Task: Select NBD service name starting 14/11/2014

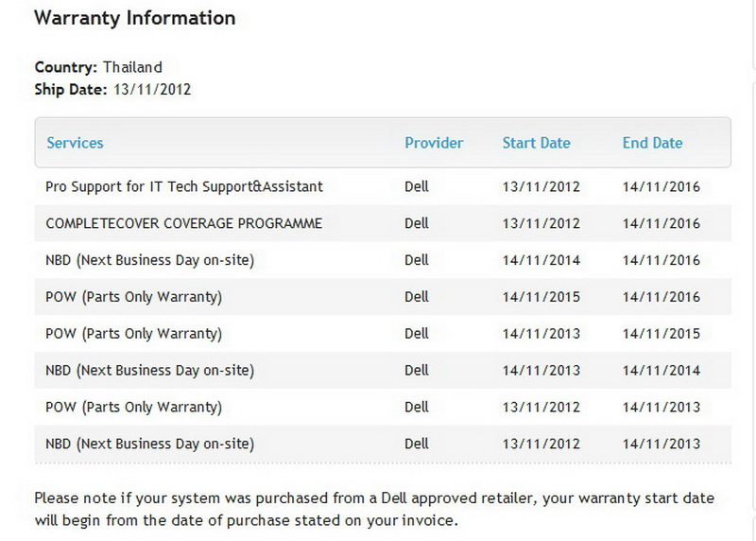Action: (x=149, y=260)
